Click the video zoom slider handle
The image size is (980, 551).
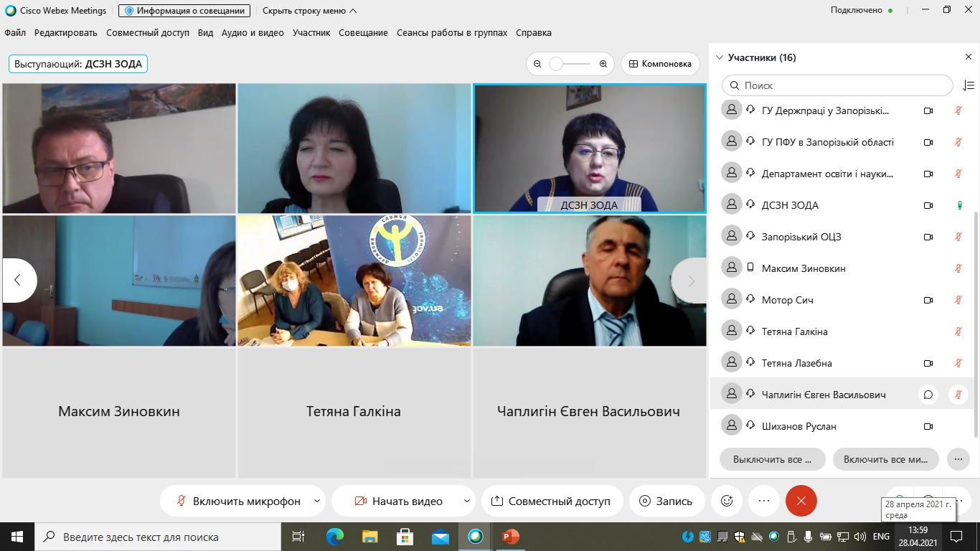click(556, 64)
